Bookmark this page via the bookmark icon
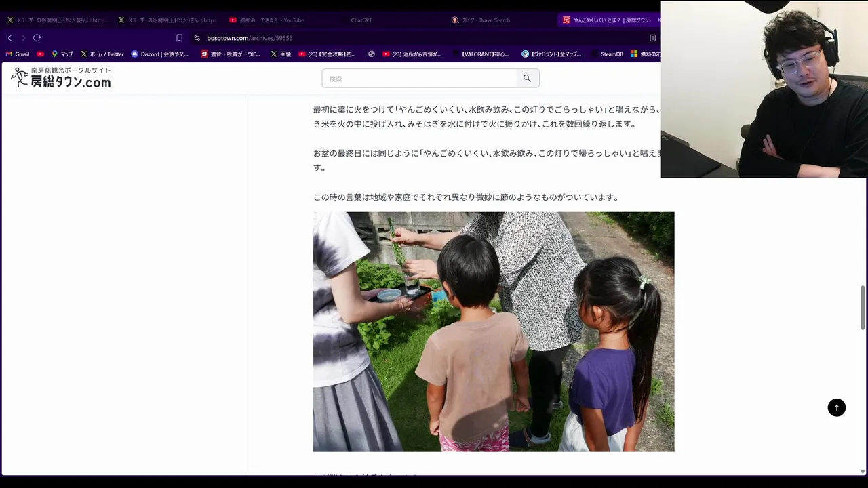Screen dimensions: 868x488 coord(179,38)
